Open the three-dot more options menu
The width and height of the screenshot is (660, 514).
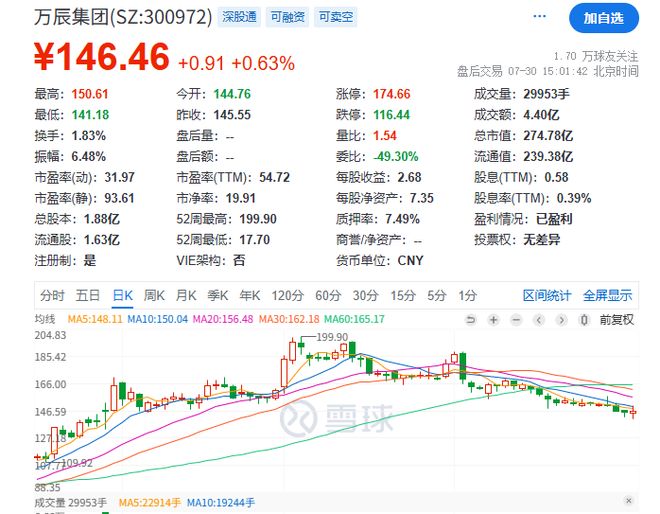[539, 16]
